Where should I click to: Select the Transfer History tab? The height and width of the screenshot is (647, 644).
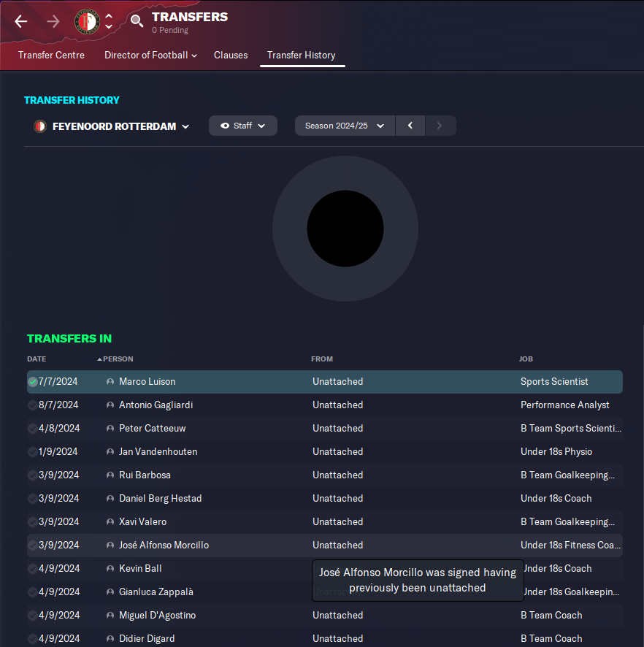[301, 55]
